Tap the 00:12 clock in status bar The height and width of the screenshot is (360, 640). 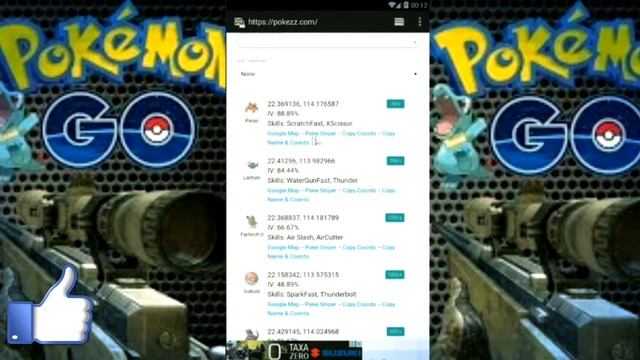coord(419,5)
